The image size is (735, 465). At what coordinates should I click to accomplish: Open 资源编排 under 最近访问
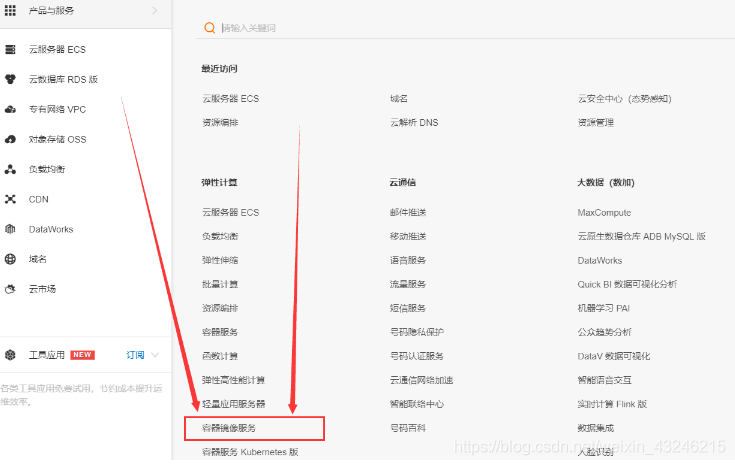pyautogui.click(x=220, y=122)
